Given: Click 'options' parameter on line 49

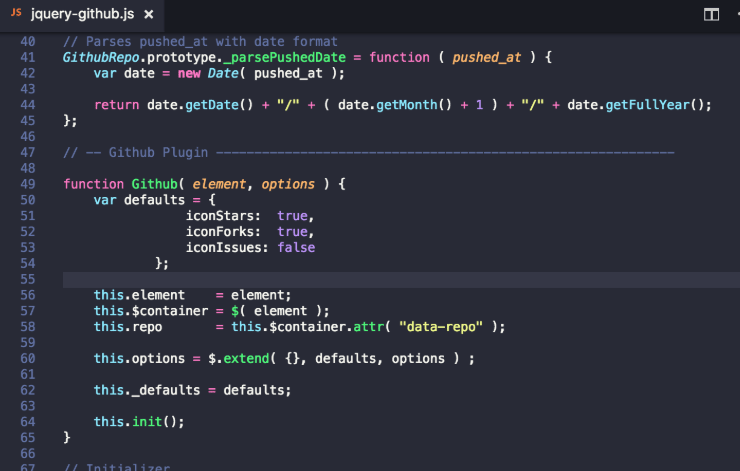Looking at the screenshot, I should pos(288,184).
